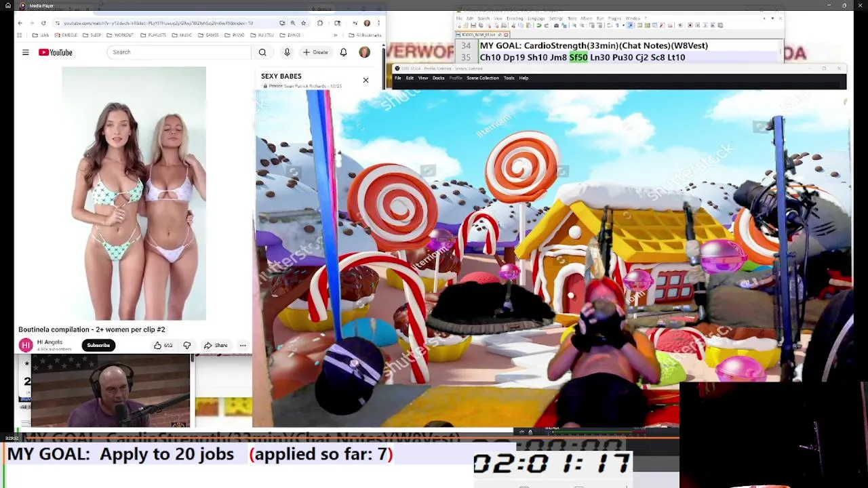Like the video with thumbs up
Screen dimensions: 868x488
tap(163, 345)
